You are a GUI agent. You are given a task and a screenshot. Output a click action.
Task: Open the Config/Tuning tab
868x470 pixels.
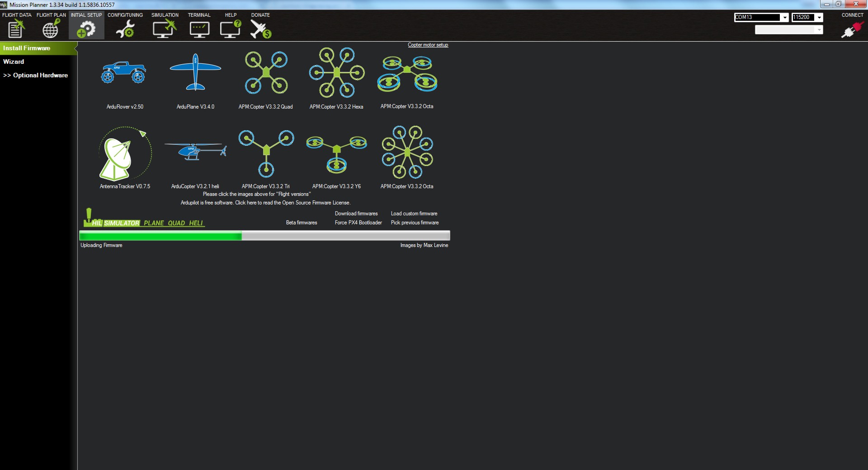point(125,25)
